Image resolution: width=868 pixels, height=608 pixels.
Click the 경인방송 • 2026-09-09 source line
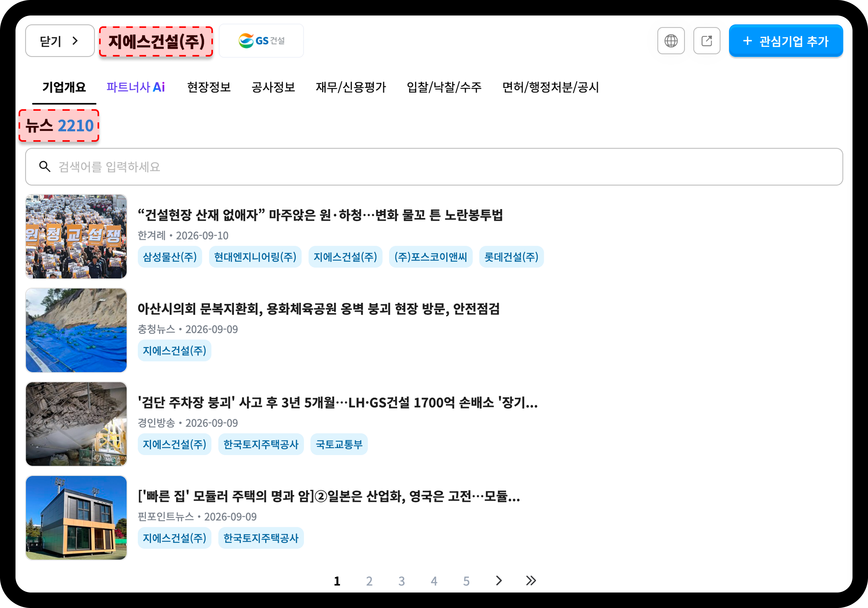(188, 423)
